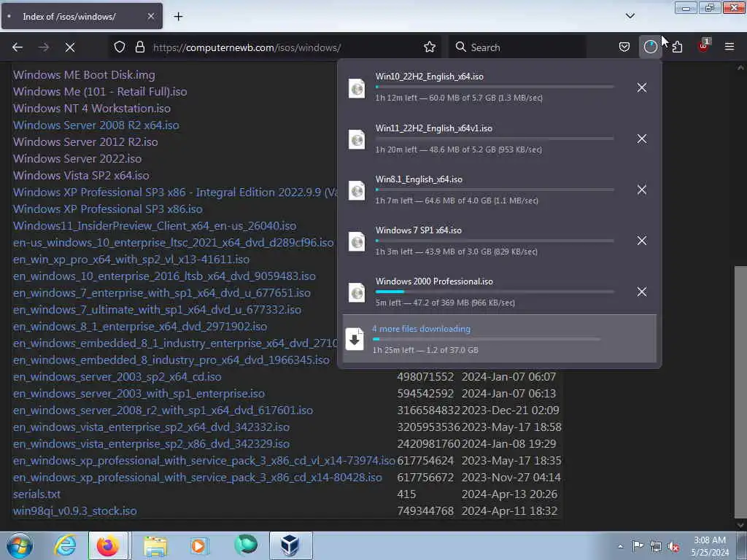Select Win11_22H2_English_x64v1.iso file icon
The height and width of the screenshot is (560, 747).
tap(357, 139)
